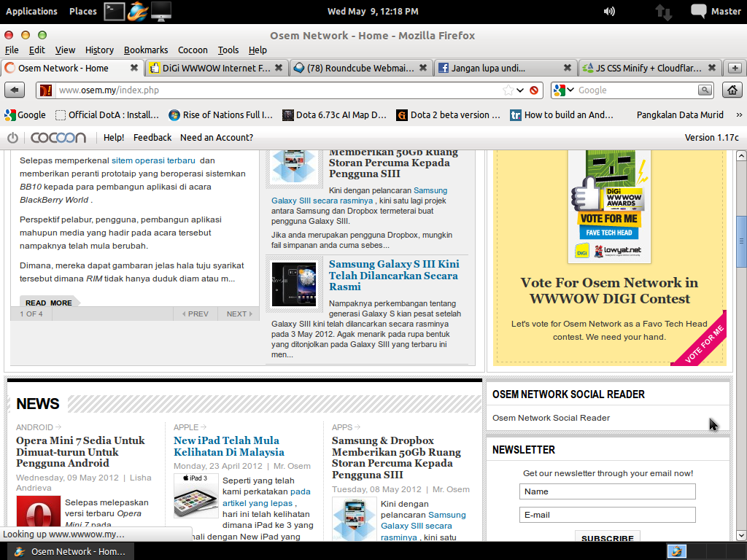Go to the Firefox home page button
747x560 pixels.
point(732,90)
